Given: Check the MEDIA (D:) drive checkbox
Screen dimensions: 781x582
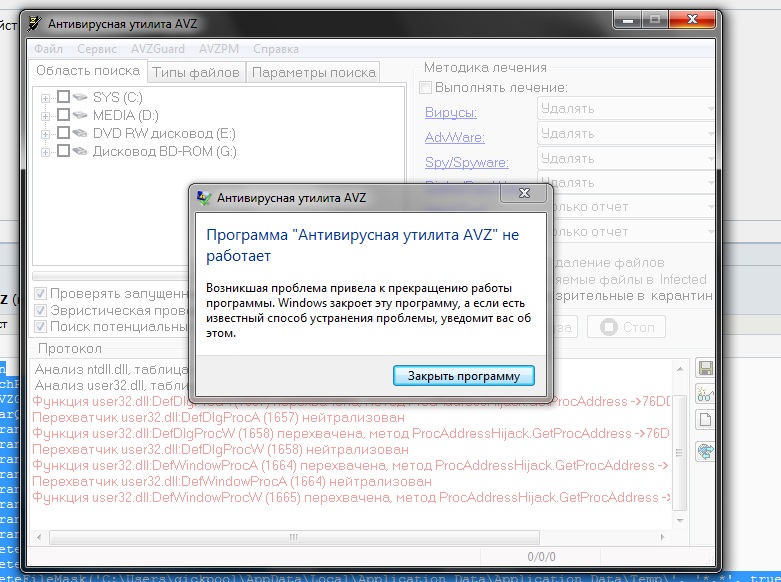Looking at the screenshot, I should tap(63, 115).
